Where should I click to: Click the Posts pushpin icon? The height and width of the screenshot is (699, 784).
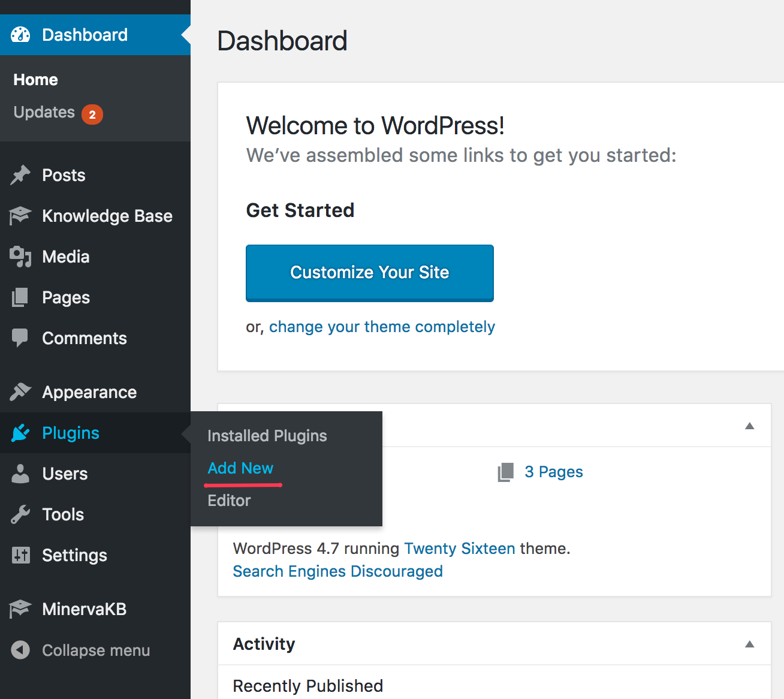coord(20,175)
